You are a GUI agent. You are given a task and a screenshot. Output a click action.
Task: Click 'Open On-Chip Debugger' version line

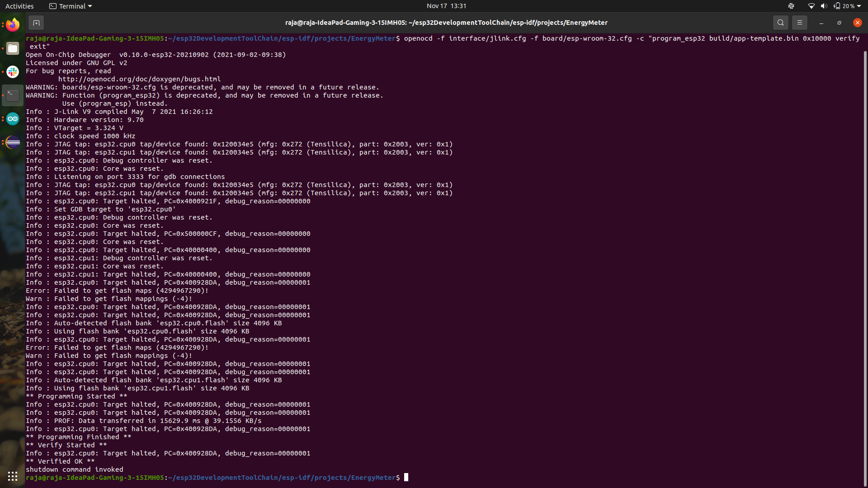tap(156, 55)
